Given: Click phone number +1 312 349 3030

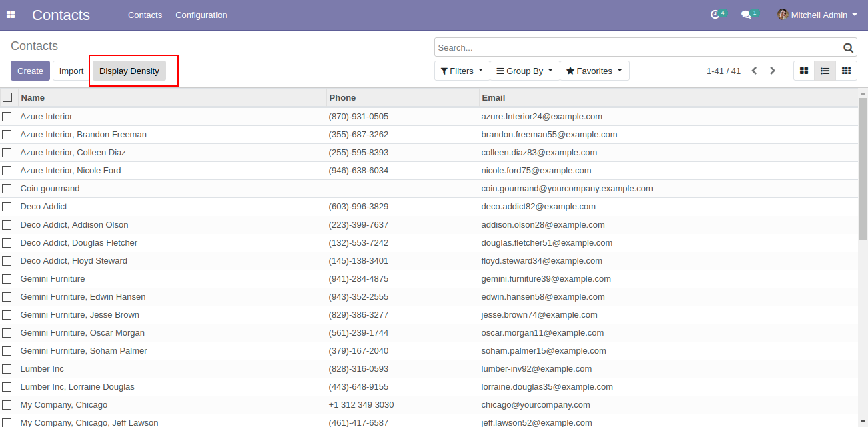Looking at the screenshot, I should (x=361, y=405).
